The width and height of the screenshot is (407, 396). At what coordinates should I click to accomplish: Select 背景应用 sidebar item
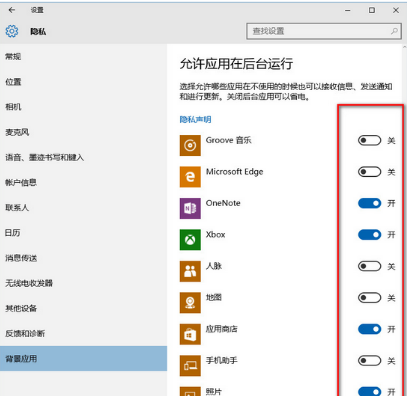[x=83, y=359]
